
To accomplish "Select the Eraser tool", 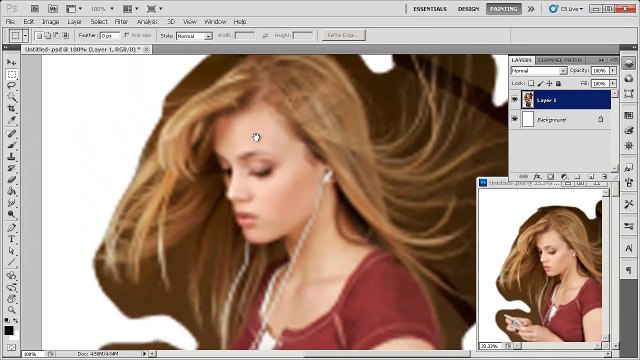I will click(11, 179).
